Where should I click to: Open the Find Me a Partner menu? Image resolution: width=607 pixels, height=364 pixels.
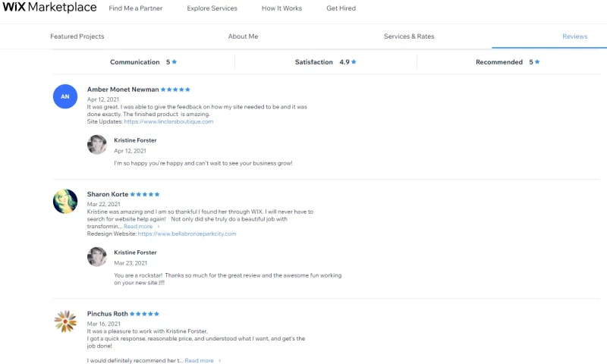click(136, 8)
